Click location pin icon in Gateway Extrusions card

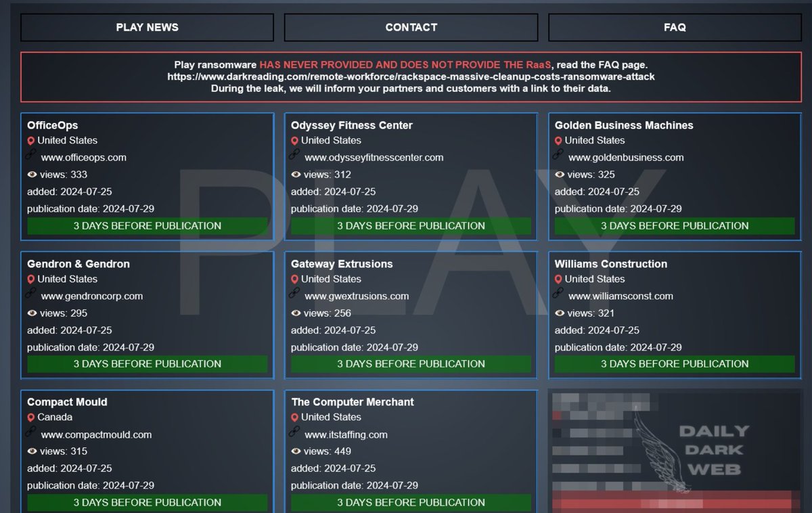click(x=294, y=280)
